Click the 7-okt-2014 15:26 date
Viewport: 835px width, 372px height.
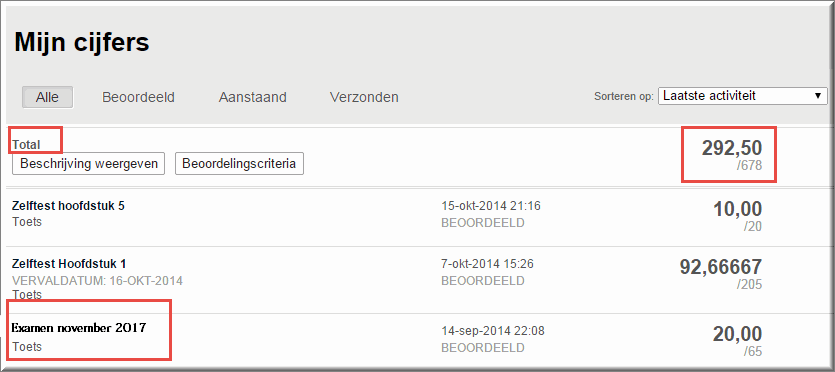pyautogui.click(x=488, y=263)
